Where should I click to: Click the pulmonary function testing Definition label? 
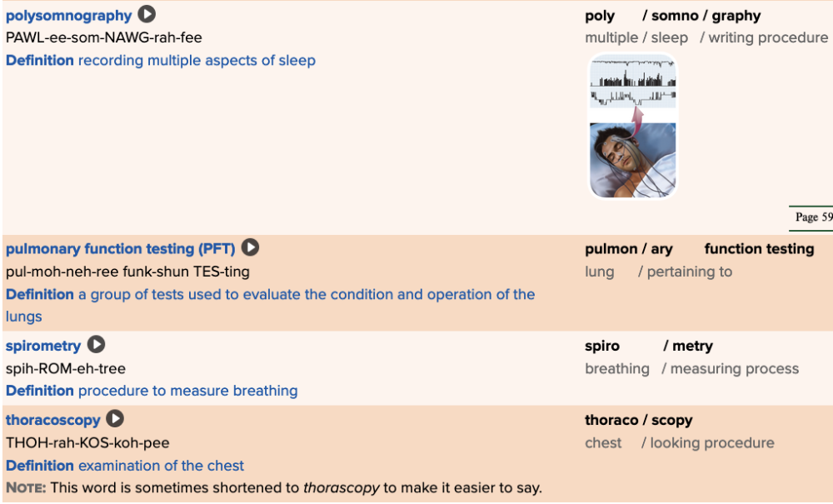pos(39,295)
